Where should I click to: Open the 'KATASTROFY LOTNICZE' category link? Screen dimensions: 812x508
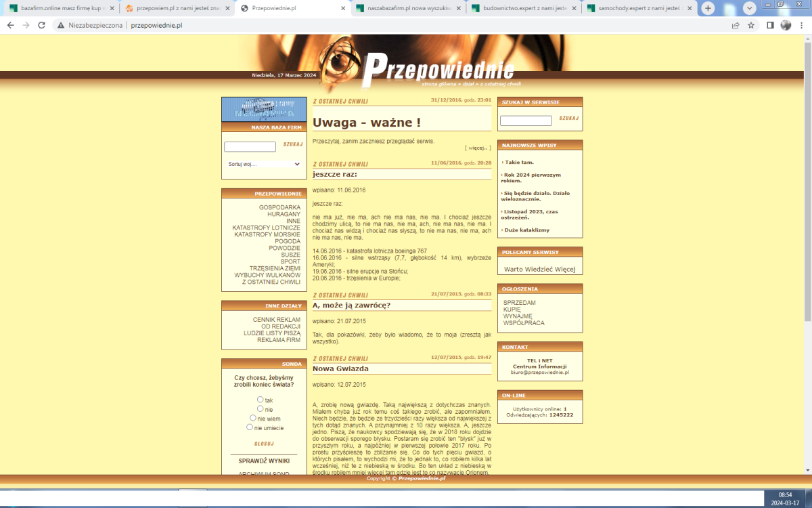[x=266, y=228]
